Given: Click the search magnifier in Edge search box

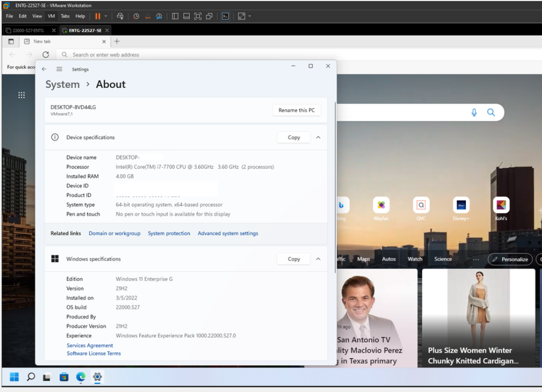Looking at the screenshot, I should [x=491, y=112].
